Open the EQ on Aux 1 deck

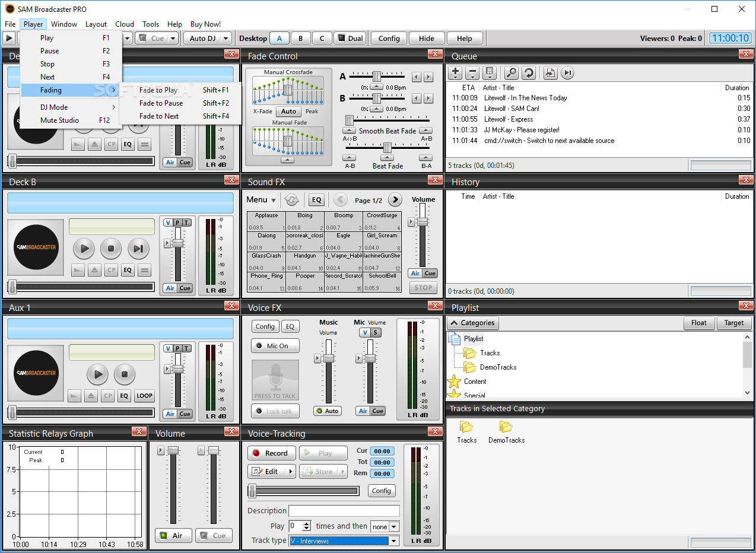[124, 396]
